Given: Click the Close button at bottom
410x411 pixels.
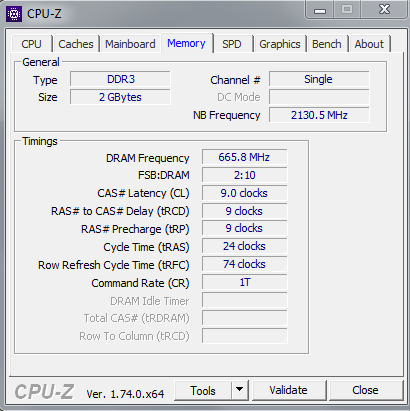Looking at the screenshot, I should pos(366,390).
